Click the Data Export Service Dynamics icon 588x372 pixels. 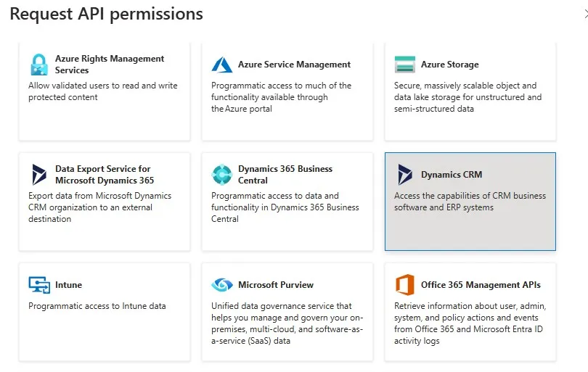click(39, 175)
